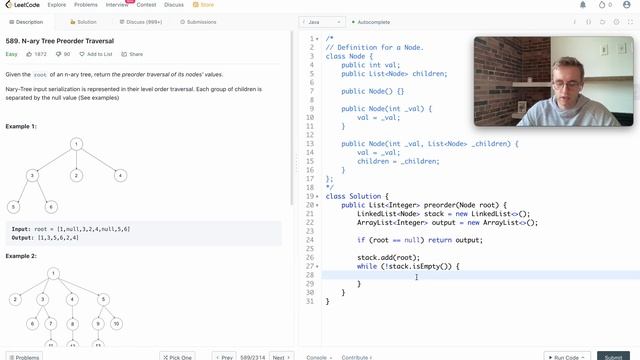640x360 pixels.
Task: Click the Add to List heart icon
Action: [x=82, y=54]
